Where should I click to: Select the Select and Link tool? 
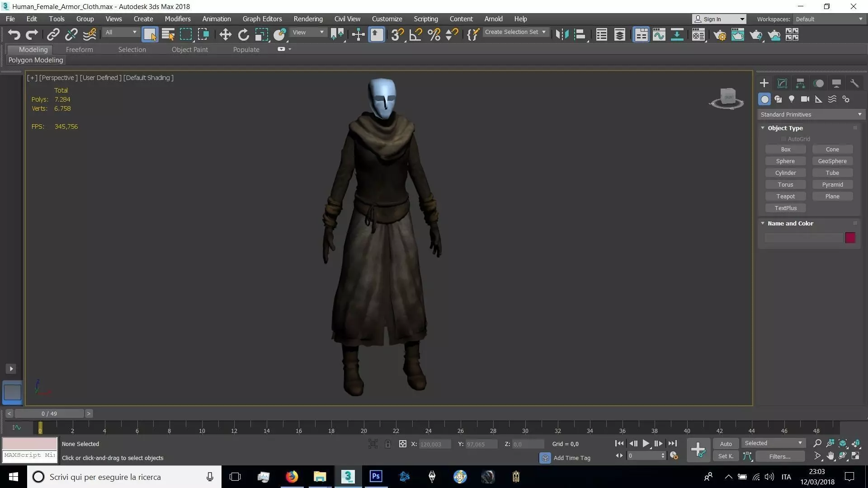(53, 35)
